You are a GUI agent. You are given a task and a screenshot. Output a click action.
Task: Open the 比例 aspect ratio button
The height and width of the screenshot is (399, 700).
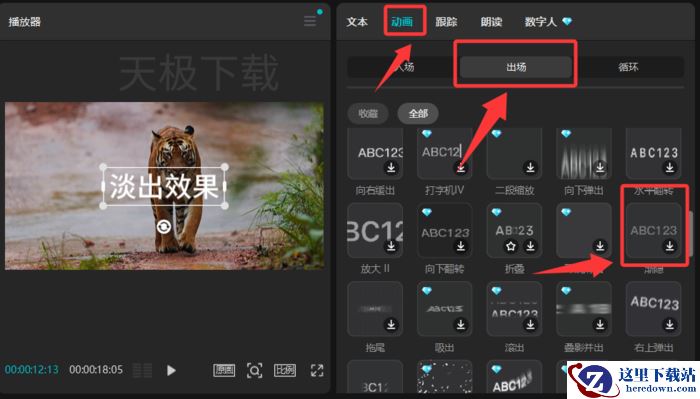pos(285,370)
